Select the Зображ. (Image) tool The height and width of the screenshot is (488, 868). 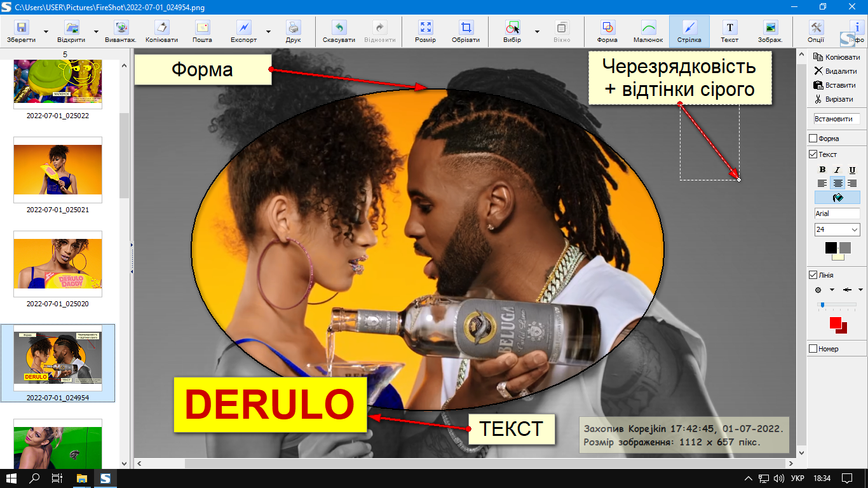[770, 31]
